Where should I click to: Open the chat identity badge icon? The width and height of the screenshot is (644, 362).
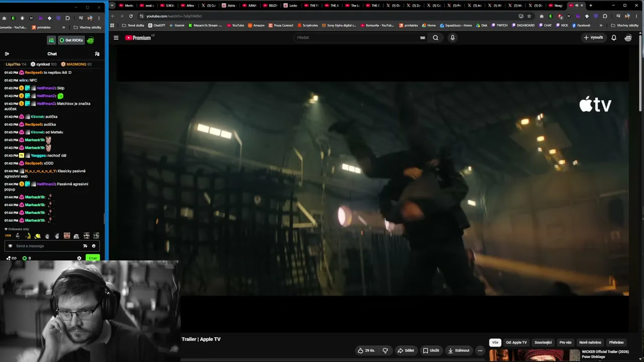click(10, 246)
